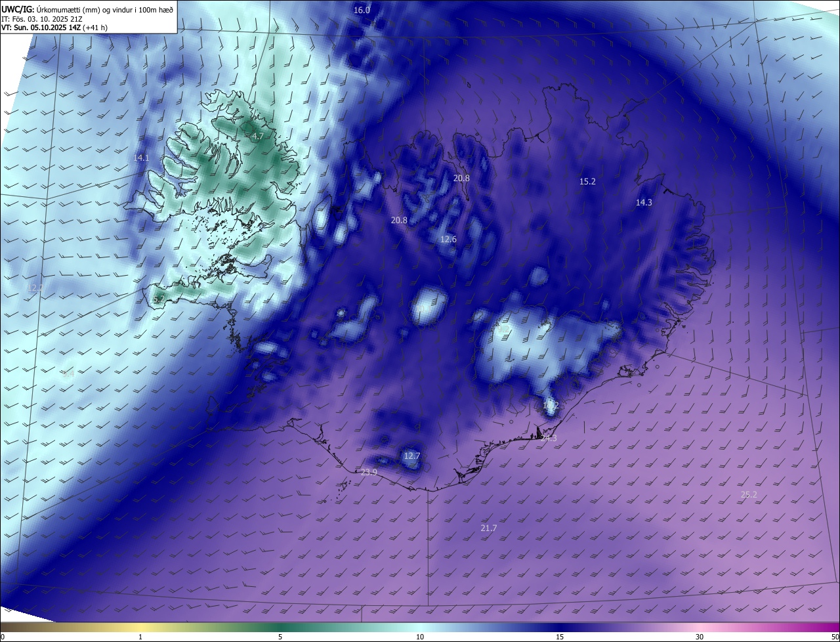
Task: Click the 21.7 value label
Action: 489,528
